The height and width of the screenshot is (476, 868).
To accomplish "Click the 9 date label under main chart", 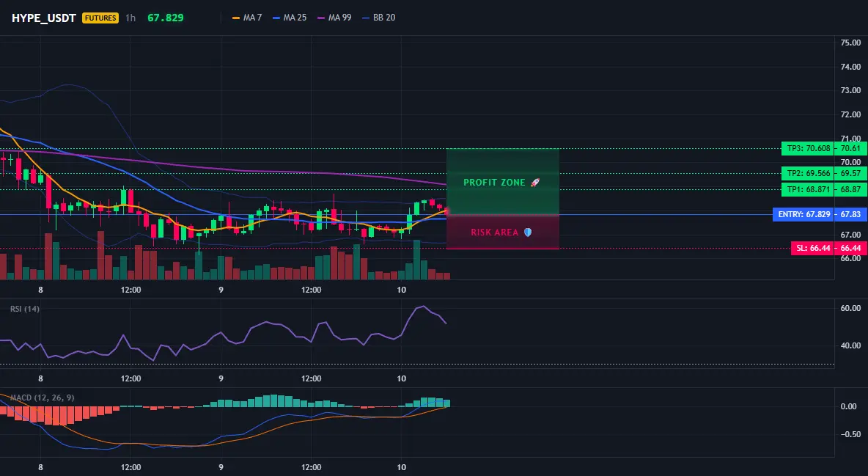I will tap(221, 290).
